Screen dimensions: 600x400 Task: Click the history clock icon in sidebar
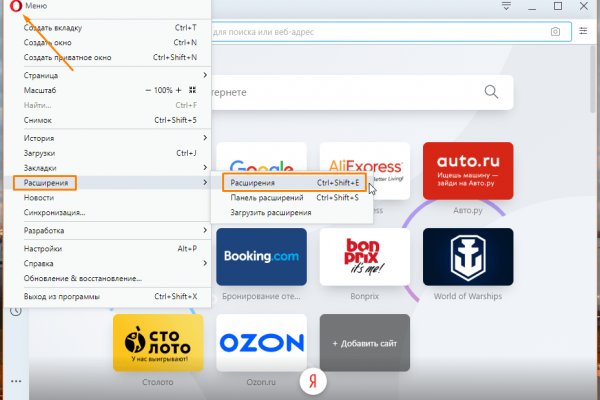point(16,311)
